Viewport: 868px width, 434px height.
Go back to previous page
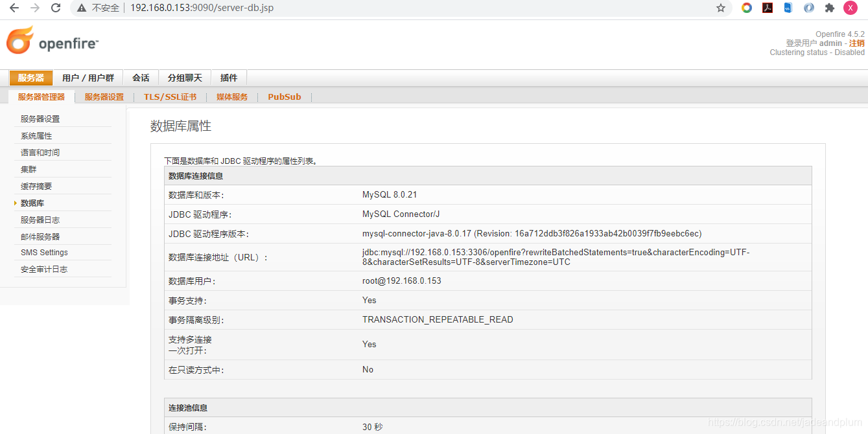tap(14, 8)
